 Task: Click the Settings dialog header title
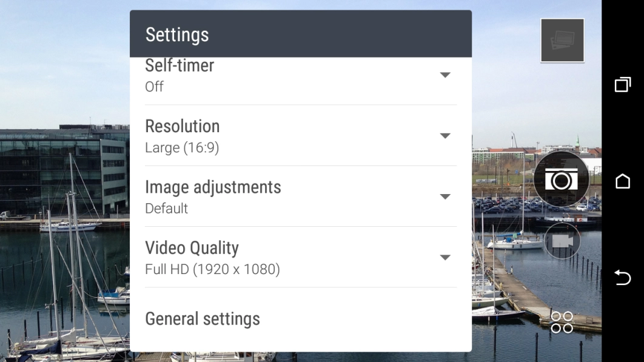177,35
